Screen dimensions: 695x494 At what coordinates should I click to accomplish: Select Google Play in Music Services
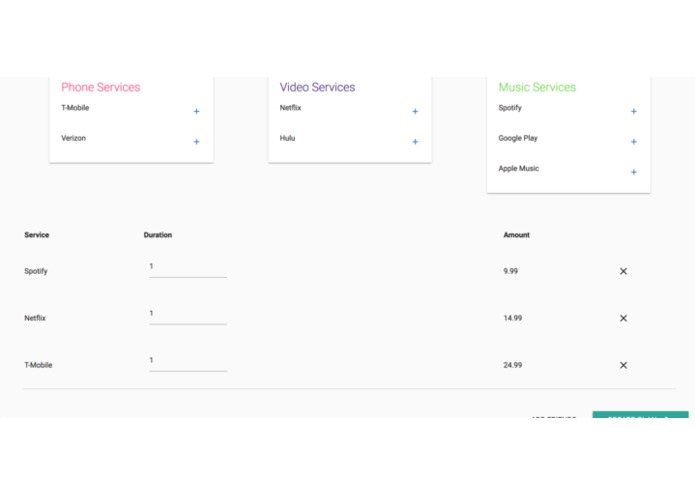[x=518, y=138]
